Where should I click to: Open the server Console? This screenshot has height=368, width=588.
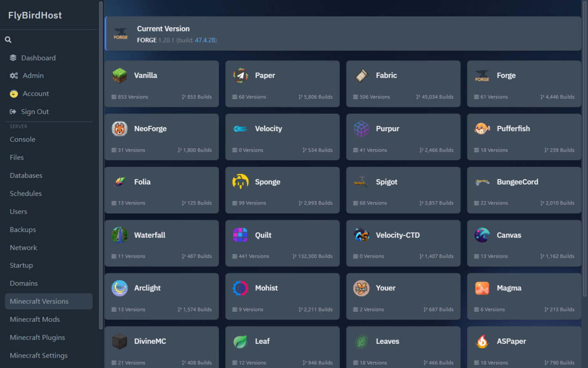tap(49, 139)
